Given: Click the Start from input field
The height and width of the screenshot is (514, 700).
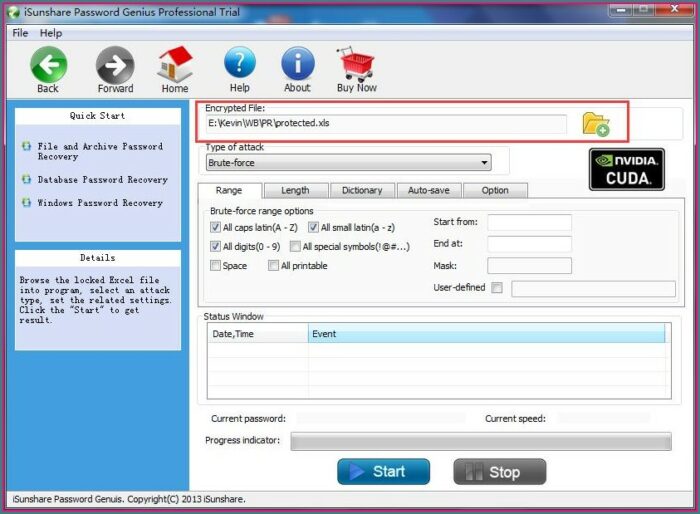Looking at the screenshot, I should click(x=529, y=222).
